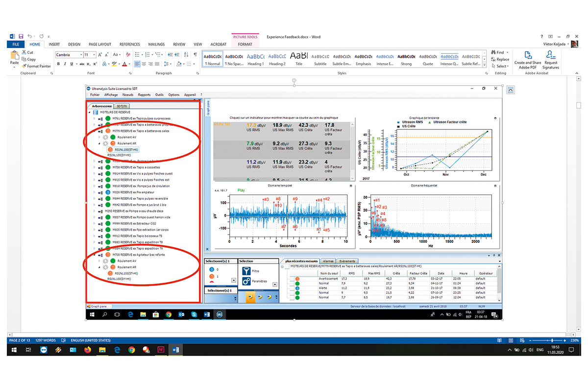The width and height of the screenshot is (588, 380).
Task: Apply the Heading 1 style
Action: click(x=255, y=59)
